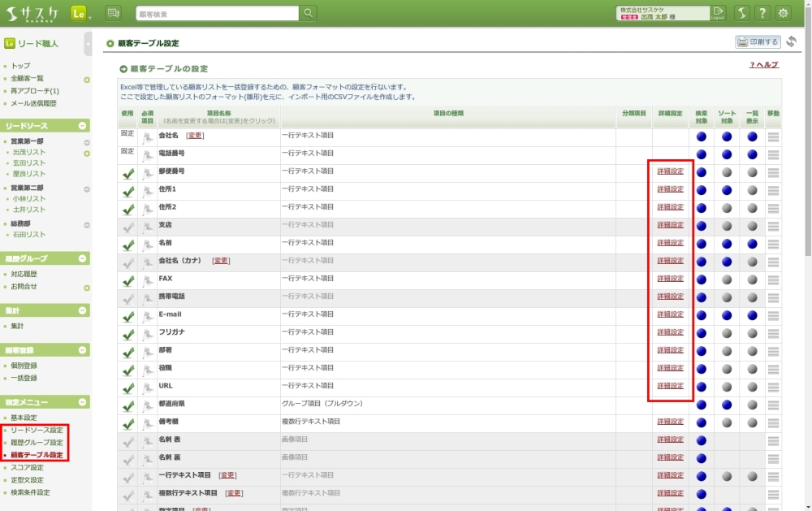Image resolution: width=812 pixels, height=511 pixels.
Task: Open the Le product switcher dropdown
Action: 81,14
